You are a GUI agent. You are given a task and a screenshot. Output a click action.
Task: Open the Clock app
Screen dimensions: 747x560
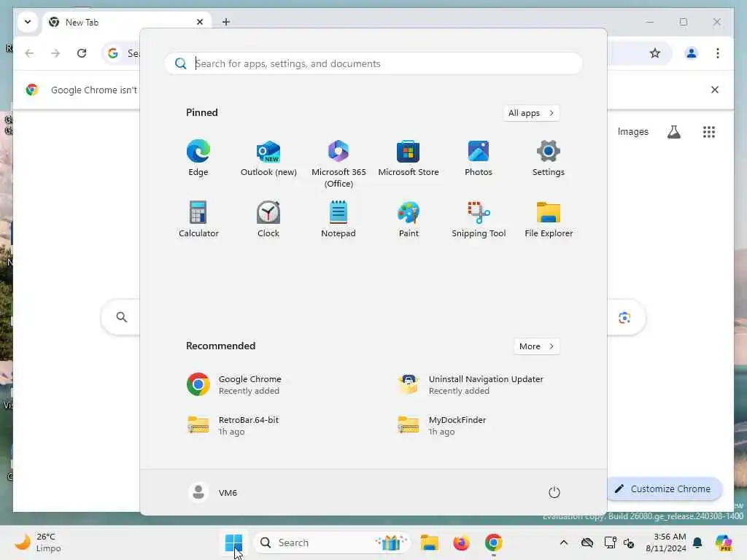click(x=268, y=219)
